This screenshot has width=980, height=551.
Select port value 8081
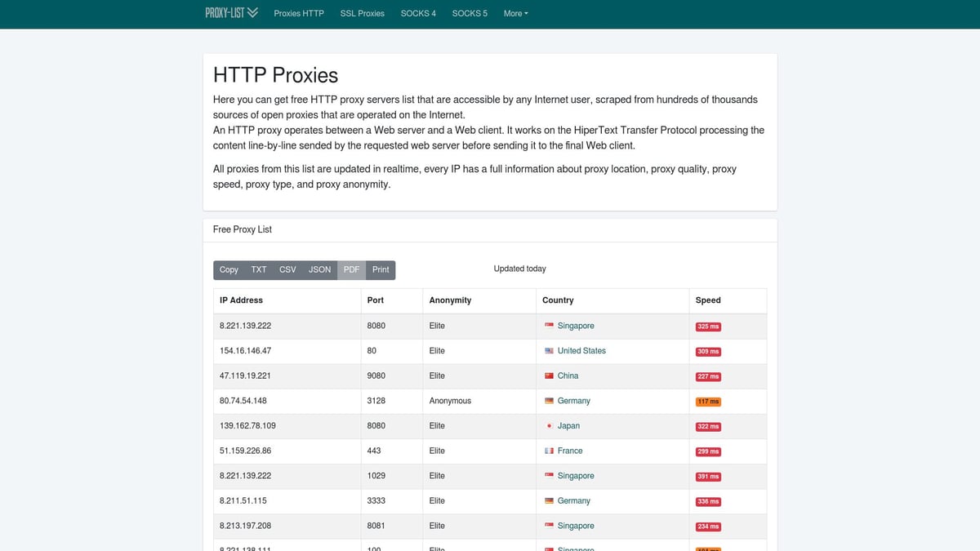pos(376,526)
